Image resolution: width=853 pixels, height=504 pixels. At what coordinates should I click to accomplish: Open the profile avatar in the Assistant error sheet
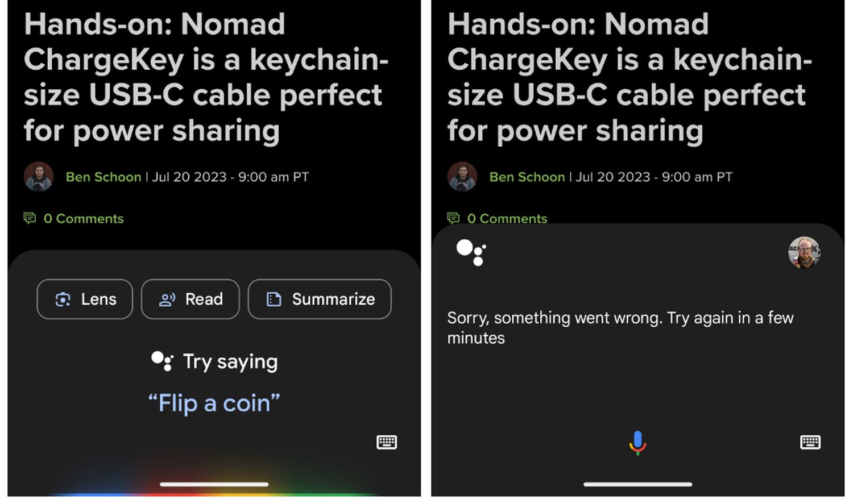(804, 252)
